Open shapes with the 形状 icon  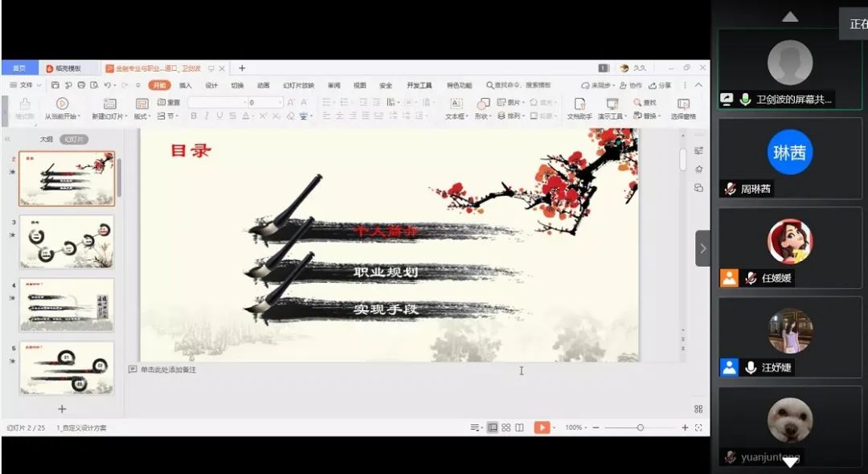click(485, 106)
